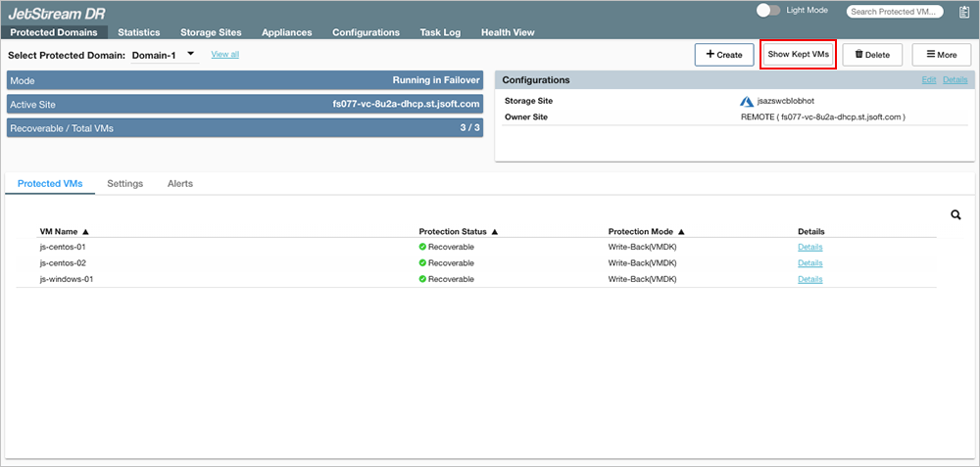Open the More menu button

(x=941, y=55)
